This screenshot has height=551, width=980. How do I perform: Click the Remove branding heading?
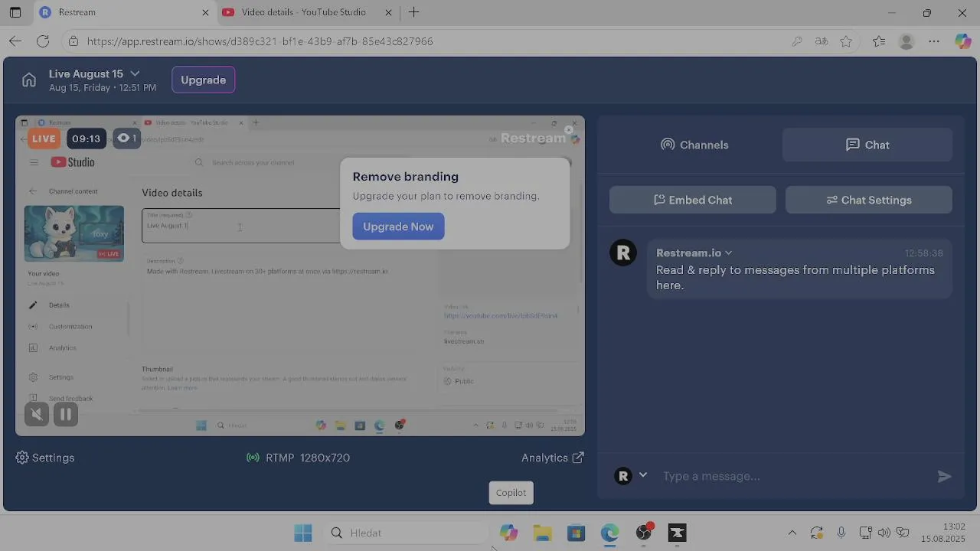tap(406, 177)
